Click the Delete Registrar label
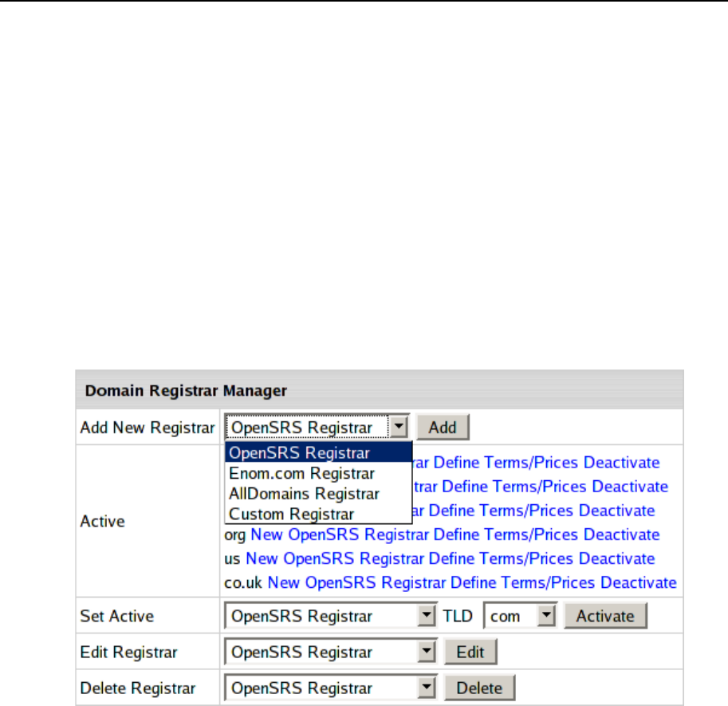The height and width of the screenshot is (706, 728). (x=137, y=688)
